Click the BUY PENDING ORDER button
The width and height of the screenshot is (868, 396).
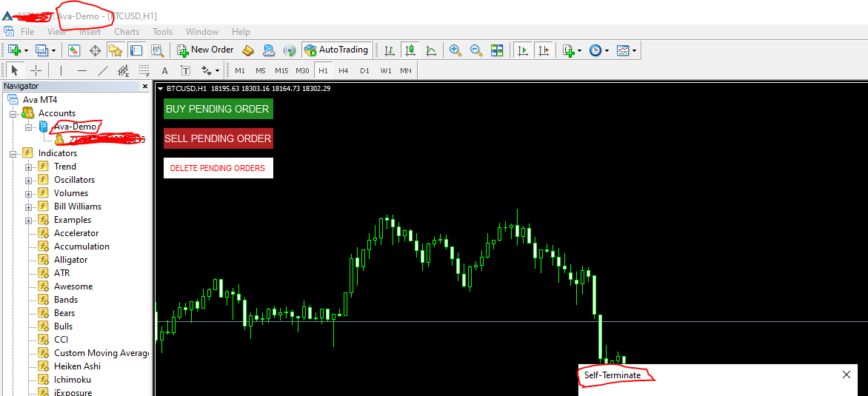(x=218, y=109)
